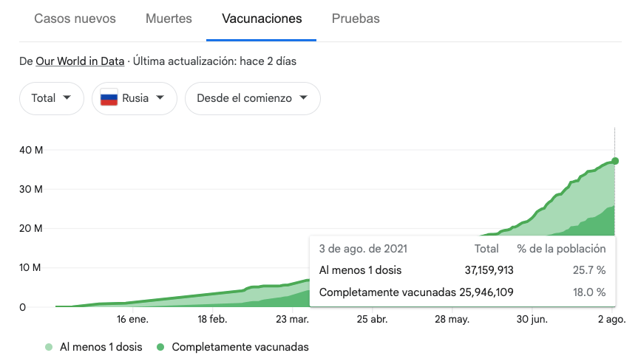This screenshot has width=638, height=364.
Task: Click the arrow icon next to Rusia
Action: click(x=160, y=98)
